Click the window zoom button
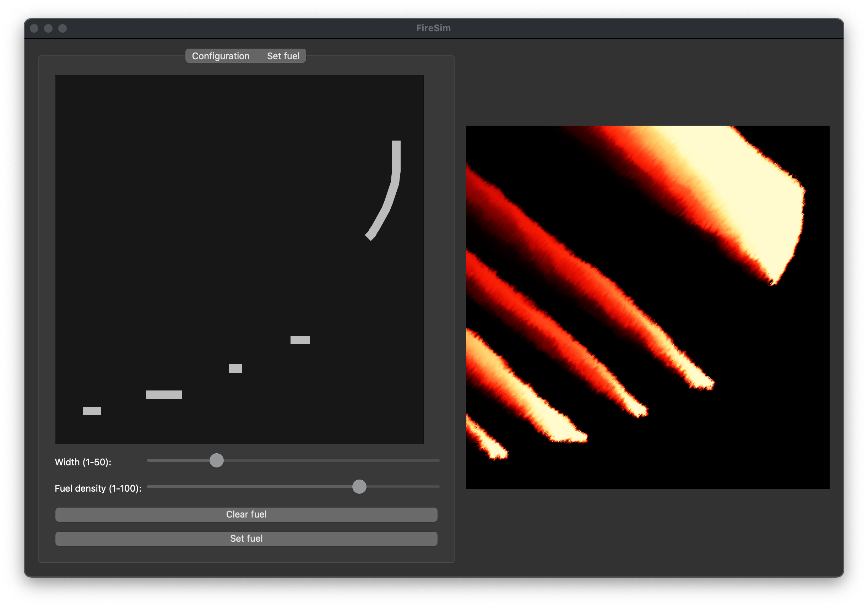 pos(63,28)
